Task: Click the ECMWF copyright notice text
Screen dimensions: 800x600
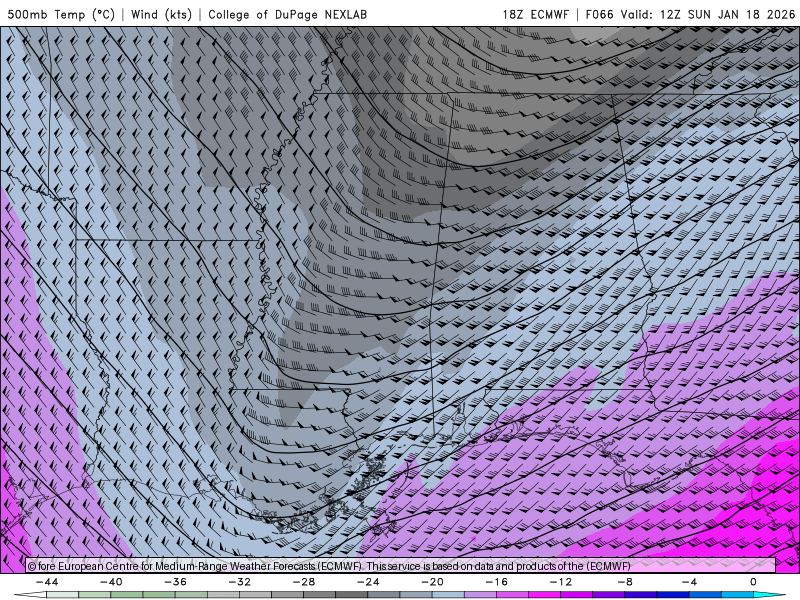Action: tap(329, 566)
